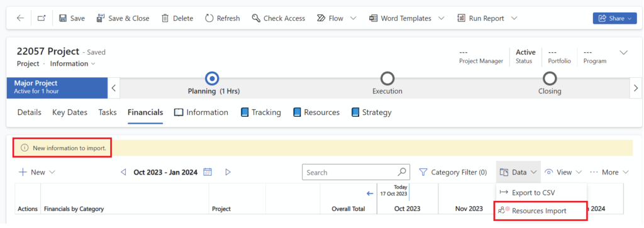
Task: Click the back arrow icon
Action: 20,18
